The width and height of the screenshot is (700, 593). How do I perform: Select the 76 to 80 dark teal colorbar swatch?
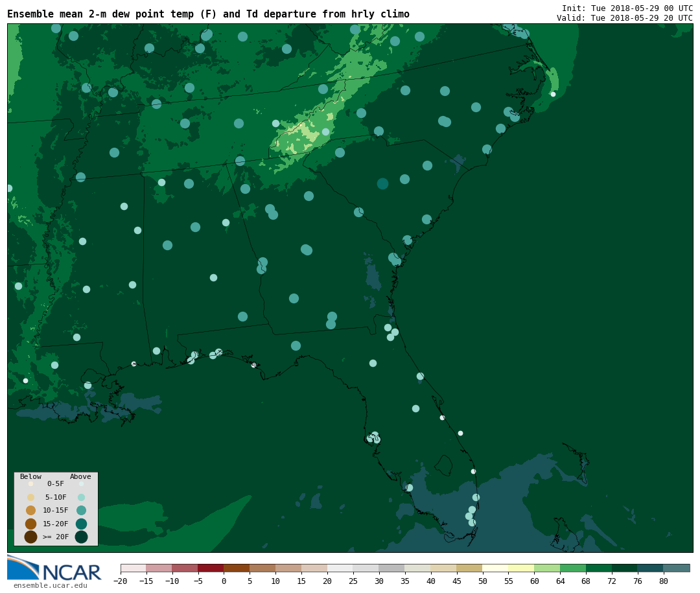point(650,568)
